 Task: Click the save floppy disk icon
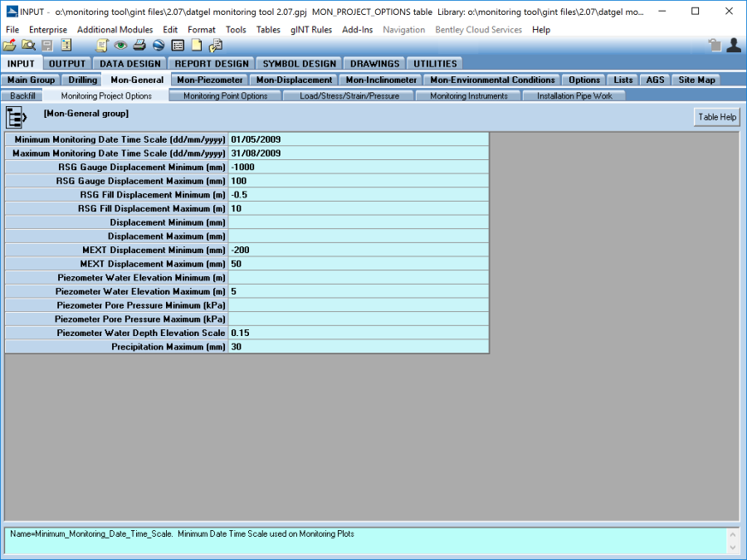tap(47, 46)
